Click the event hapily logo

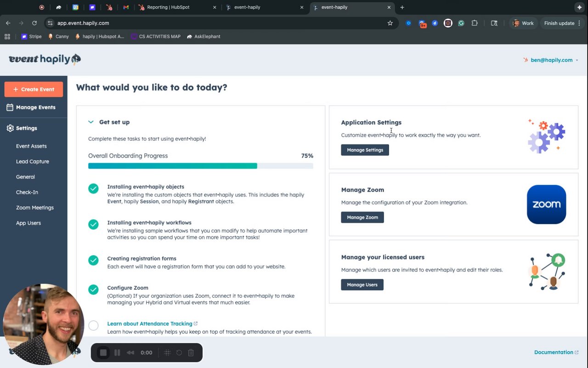(x=45, y=59)
